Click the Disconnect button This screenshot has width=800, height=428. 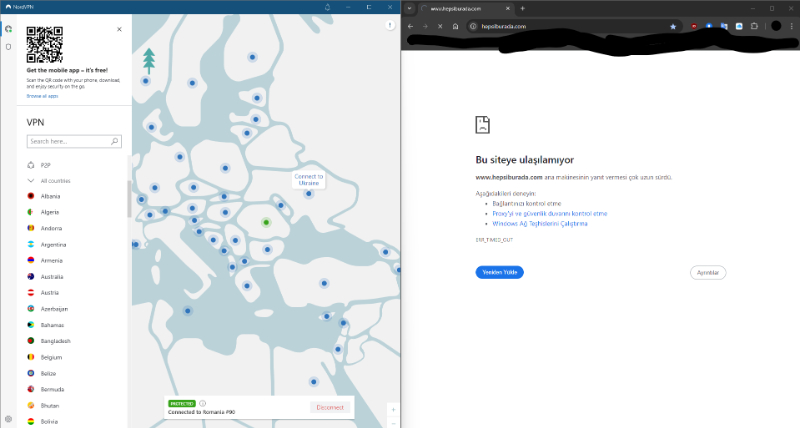pyautogui.click(x=330, y=407)
